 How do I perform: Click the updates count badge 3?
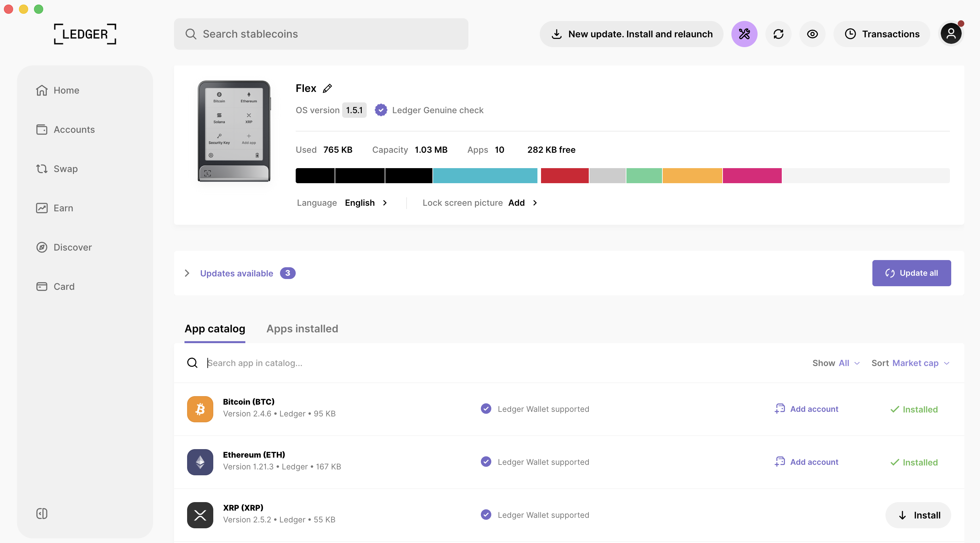[x=288, y=273]
